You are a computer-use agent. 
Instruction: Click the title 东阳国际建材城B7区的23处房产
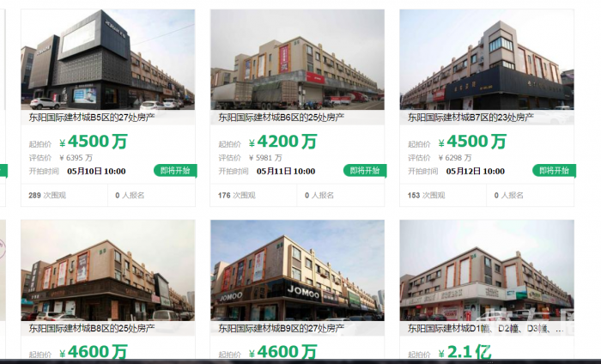pyautogui.click(x=470, y=118)
